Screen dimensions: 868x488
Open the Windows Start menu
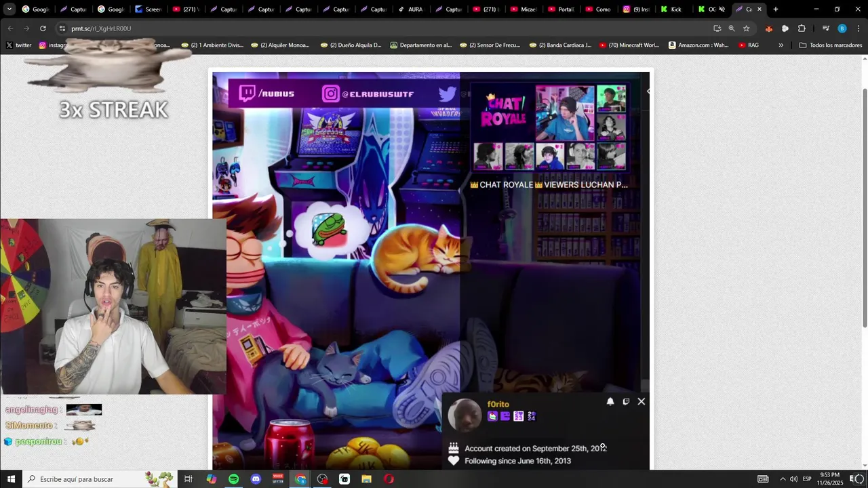coord(11,479)
